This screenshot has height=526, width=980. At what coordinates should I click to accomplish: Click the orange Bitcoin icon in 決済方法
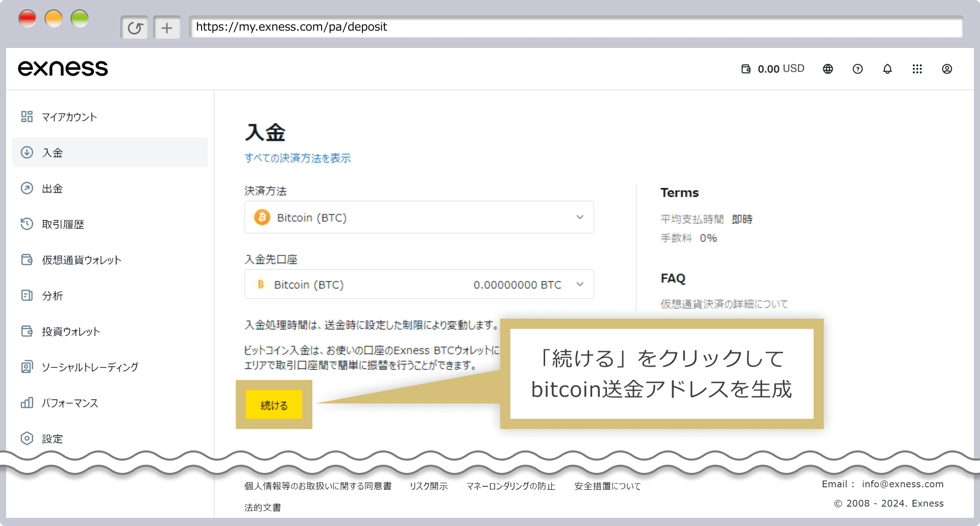click(x=262, y=217)
